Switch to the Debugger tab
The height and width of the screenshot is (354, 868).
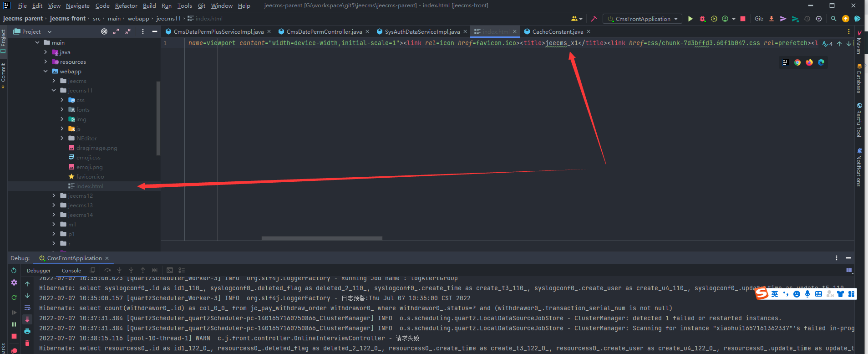pyautogui.click(x=39, y=270)
